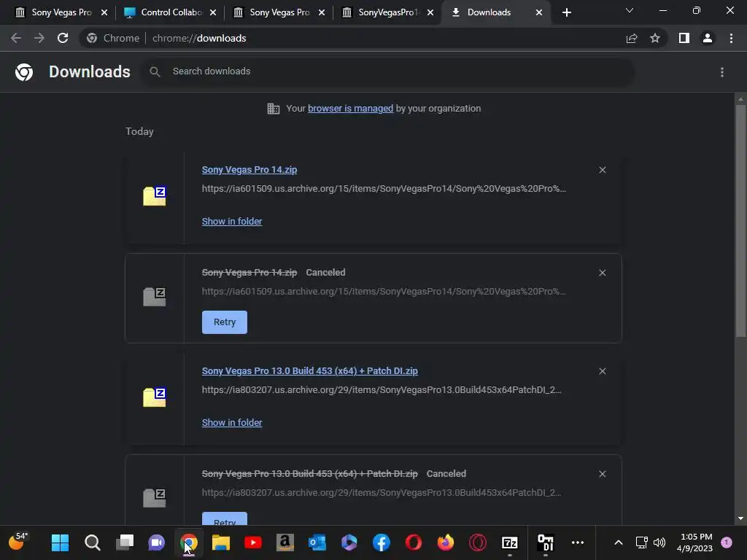Retry the canceled Sony Vegas Pro 14.zip download
This screenshot has height=560, width=747.
coord(225,322)
